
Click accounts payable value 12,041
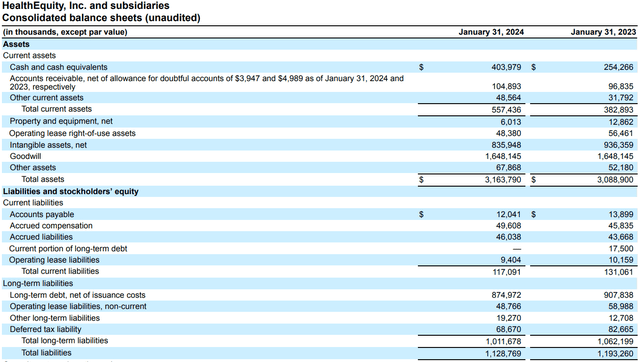click(x=509, y=215)
